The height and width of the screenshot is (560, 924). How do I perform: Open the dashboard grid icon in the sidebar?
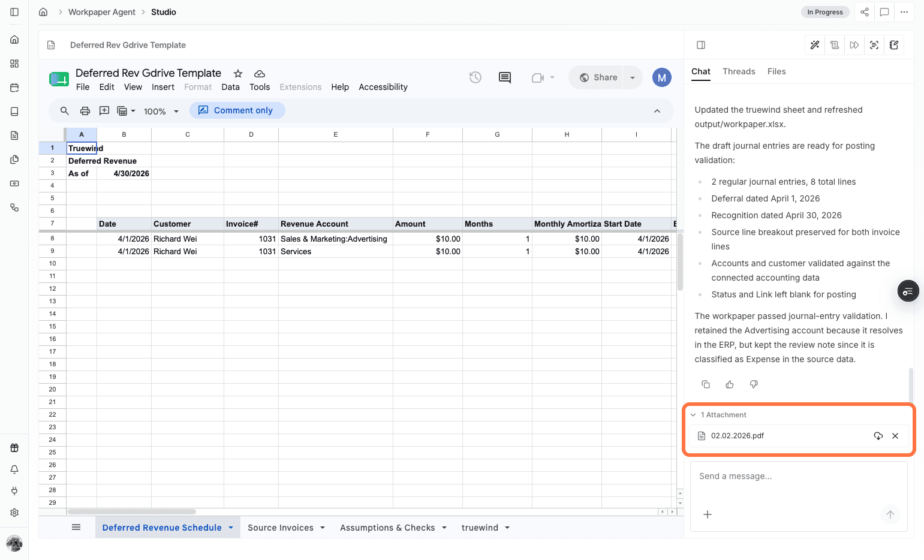pyautogui.click(x=14, y=64)
